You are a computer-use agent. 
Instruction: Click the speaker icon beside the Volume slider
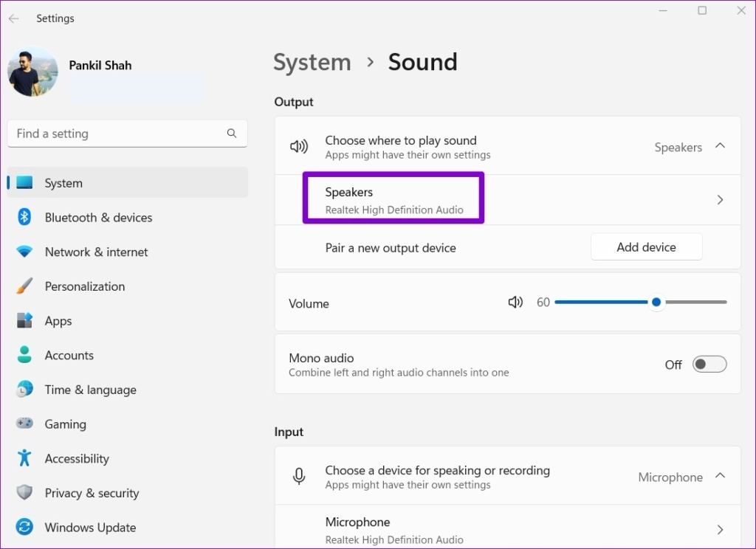(515, 302)
